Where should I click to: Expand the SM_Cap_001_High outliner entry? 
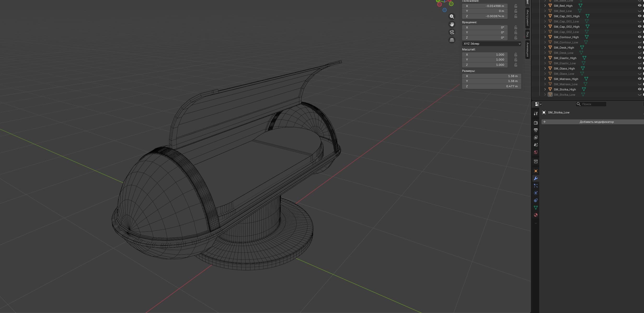(x=545, y=16)
